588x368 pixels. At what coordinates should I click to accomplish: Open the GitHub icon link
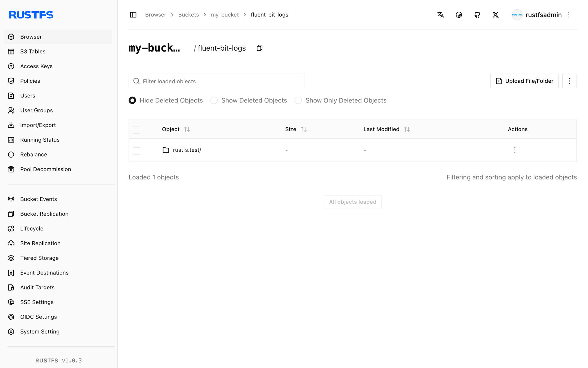pyautogui.click(x=477, y=15)
